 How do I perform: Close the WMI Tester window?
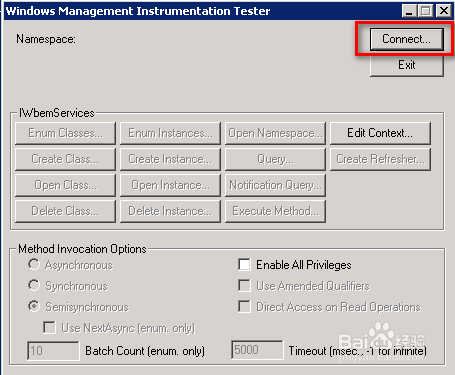click(x=444, y=11)
